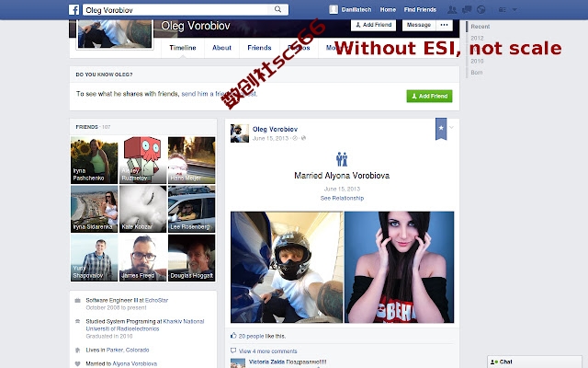Expand account menu dropdown arrow
The height and width of the screenshot is (368, 588).
coord(514,10)
